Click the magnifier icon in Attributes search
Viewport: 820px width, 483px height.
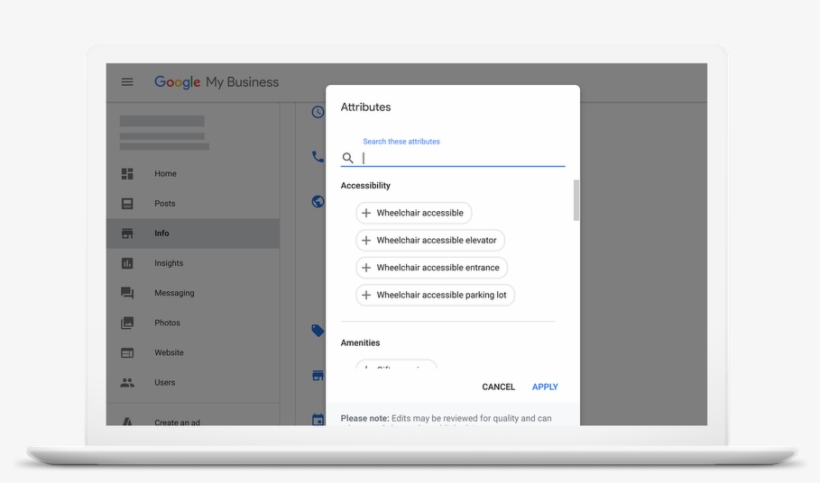348,158
